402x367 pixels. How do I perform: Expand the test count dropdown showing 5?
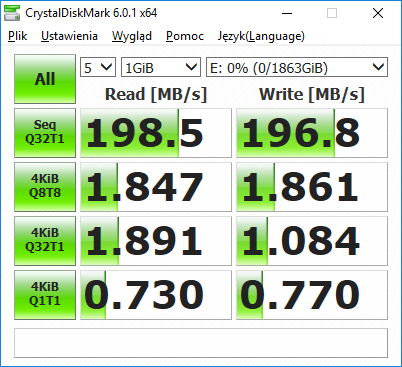click(98, 67)
